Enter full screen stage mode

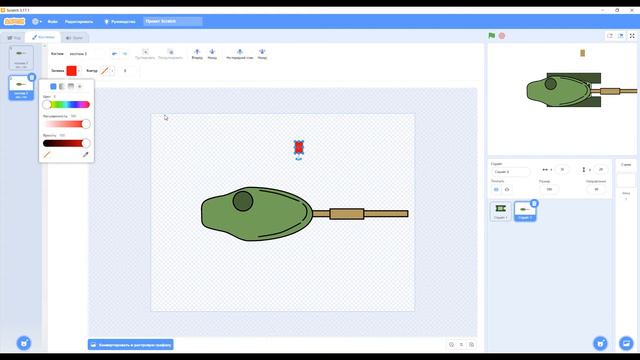click(x=632, y=36)
